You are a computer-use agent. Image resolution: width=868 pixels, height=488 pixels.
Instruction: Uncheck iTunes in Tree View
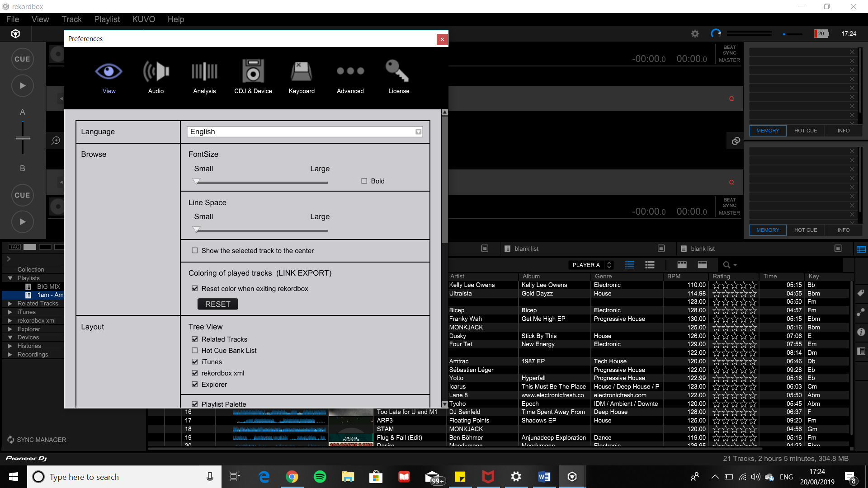click(x=195, y=361)
